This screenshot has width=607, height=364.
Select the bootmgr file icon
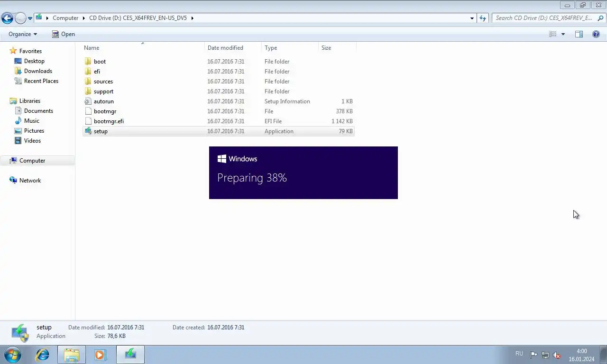click(88, 111)
